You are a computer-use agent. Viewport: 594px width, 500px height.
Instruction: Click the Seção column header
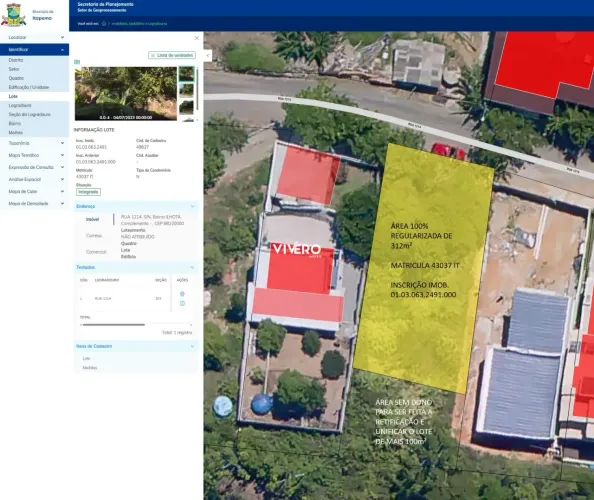[x=161, y=280]
